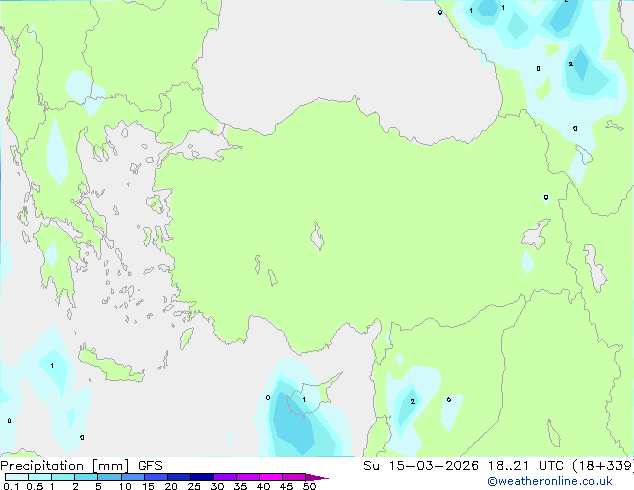Screen dimensions: 634x490
Task: Click the 'Precipitation [mm]' title text
Action: coord(64,466)
